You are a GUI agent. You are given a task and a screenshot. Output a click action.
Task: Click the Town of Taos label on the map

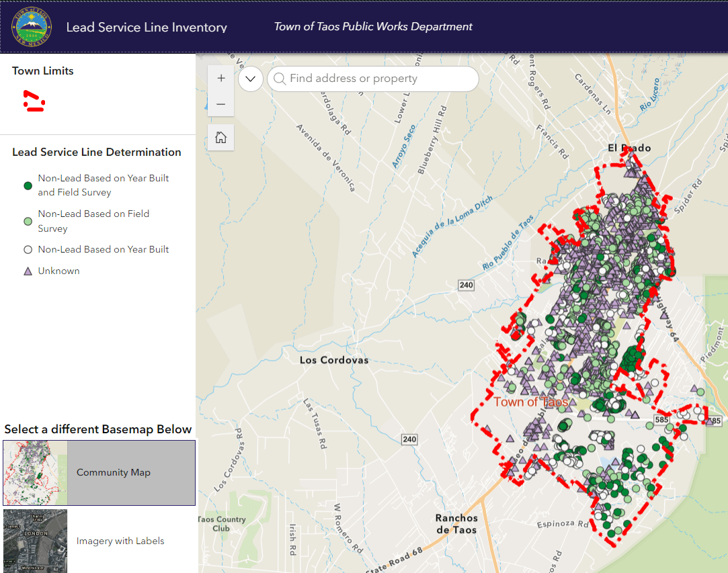click(x=532, y=401)
